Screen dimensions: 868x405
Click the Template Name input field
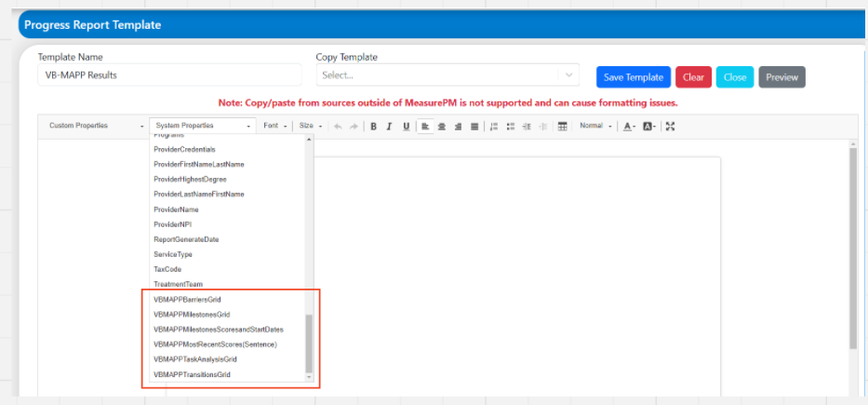tap(169, 75)
